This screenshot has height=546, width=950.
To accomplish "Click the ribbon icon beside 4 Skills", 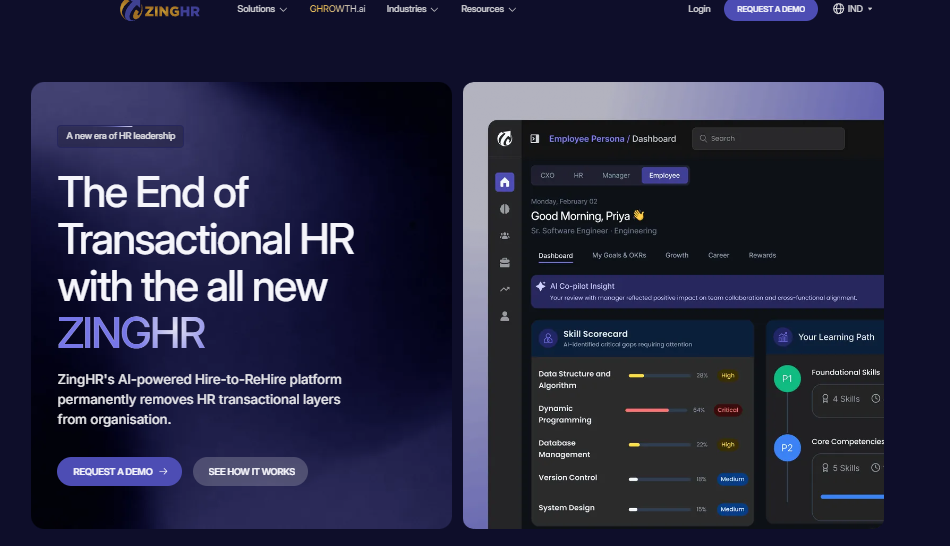I will pyautogui.click(x=825, y=399).
